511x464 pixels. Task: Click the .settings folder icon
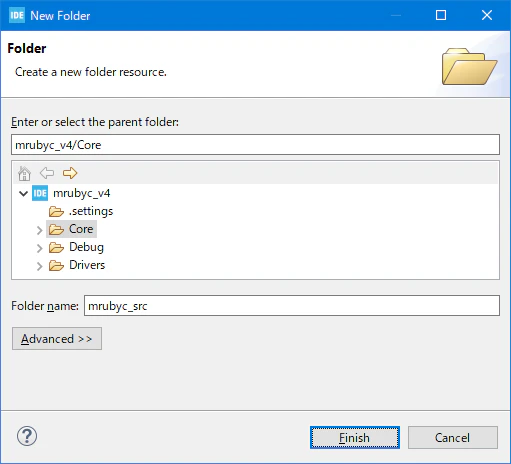click(56, 211)
